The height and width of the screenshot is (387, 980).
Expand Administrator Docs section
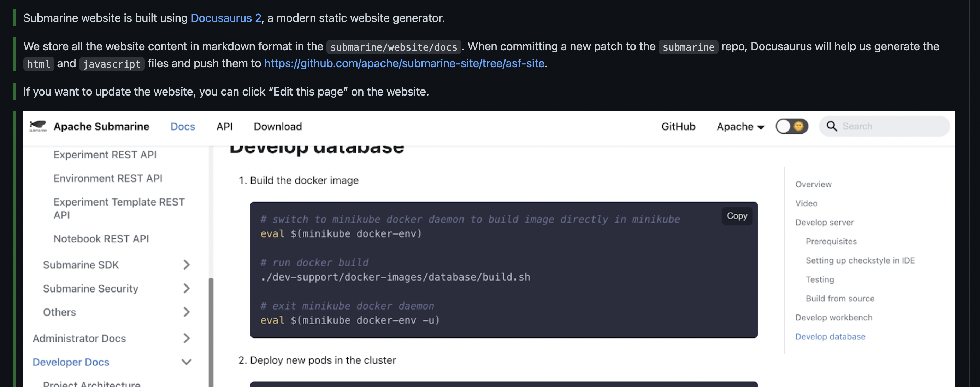tap(186, 338)
